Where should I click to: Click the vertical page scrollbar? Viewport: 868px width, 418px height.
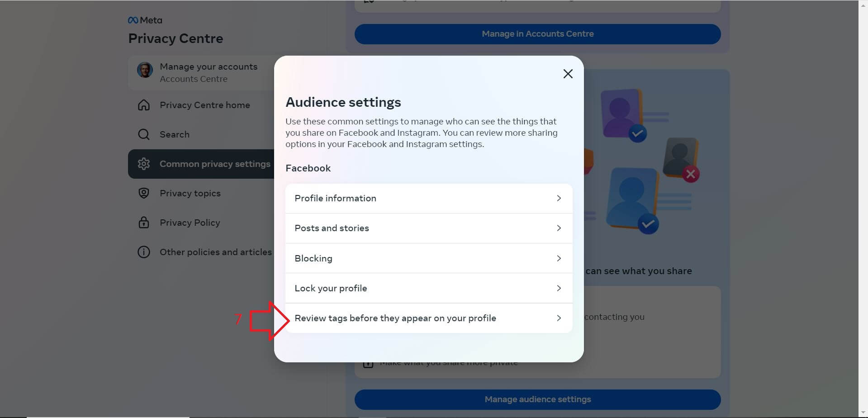[863, 208]
